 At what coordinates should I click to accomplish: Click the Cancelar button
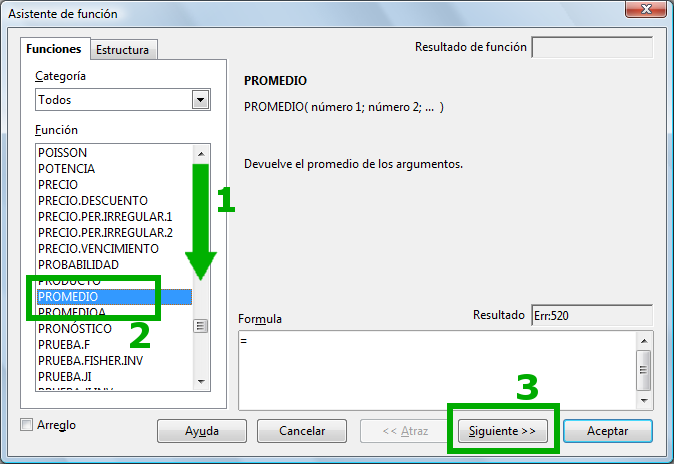302,431
